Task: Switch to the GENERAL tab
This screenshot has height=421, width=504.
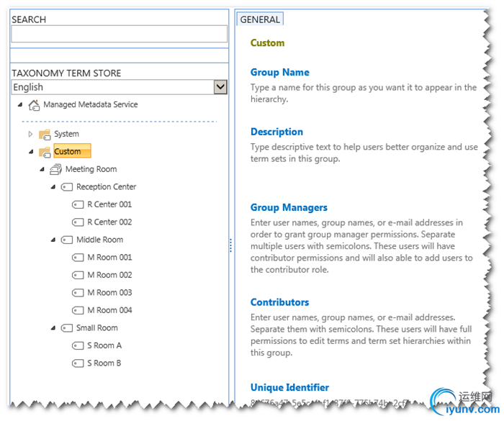Action: [x=260, y=19]
